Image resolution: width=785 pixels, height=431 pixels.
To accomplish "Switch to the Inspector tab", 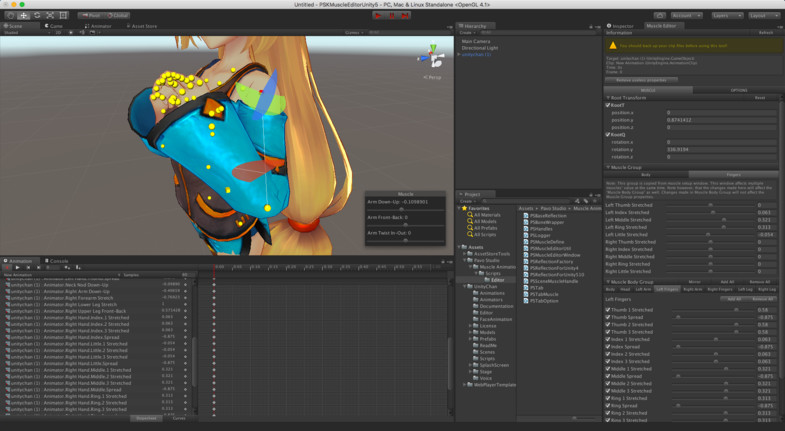I will [621, 26].
